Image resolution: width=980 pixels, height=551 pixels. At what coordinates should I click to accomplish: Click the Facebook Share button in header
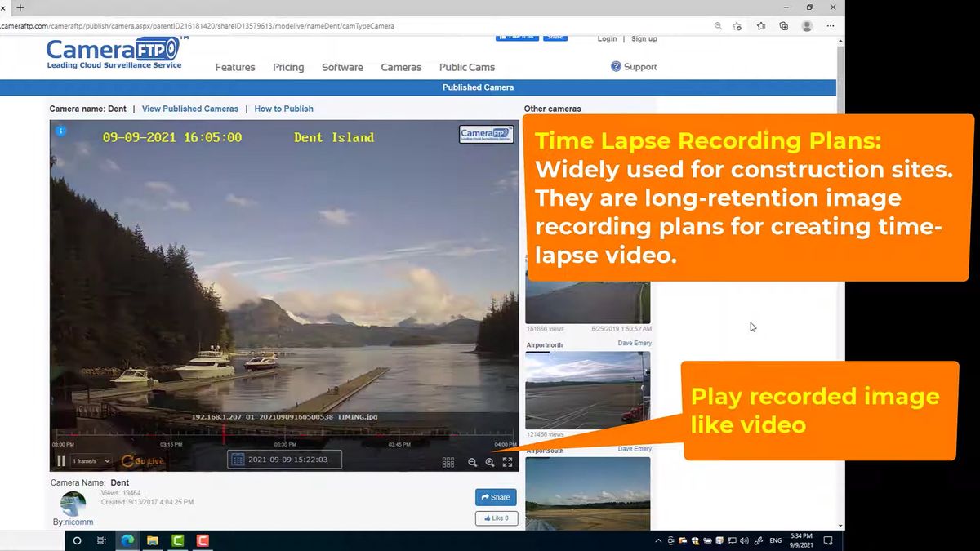click(x=555, y=38)
